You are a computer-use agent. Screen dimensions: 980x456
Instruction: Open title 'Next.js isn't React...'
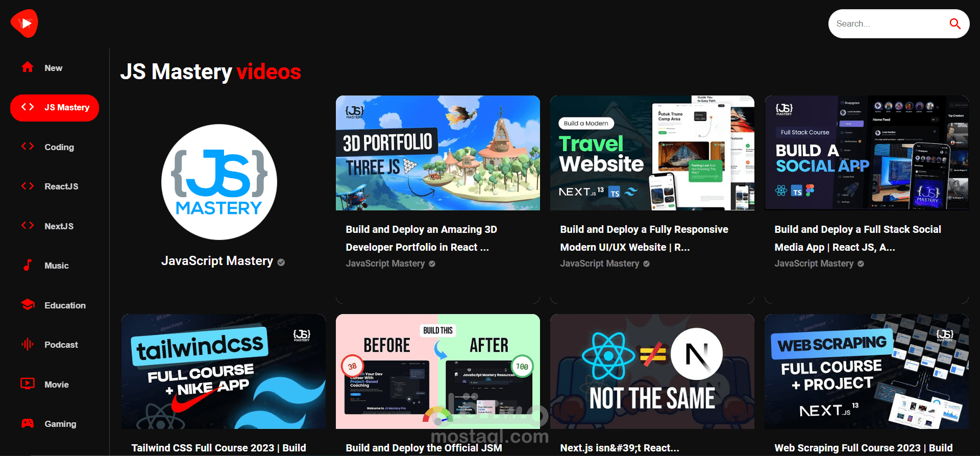coord(620,448)
